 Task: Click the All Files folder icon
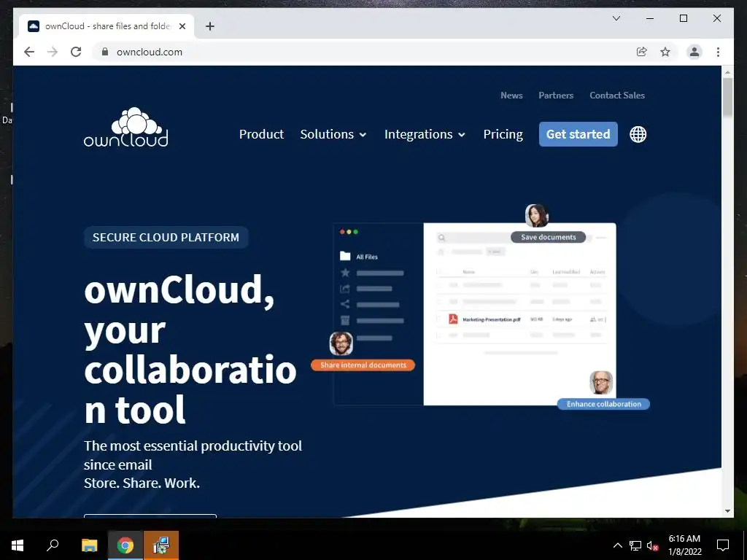pos(345,256)
